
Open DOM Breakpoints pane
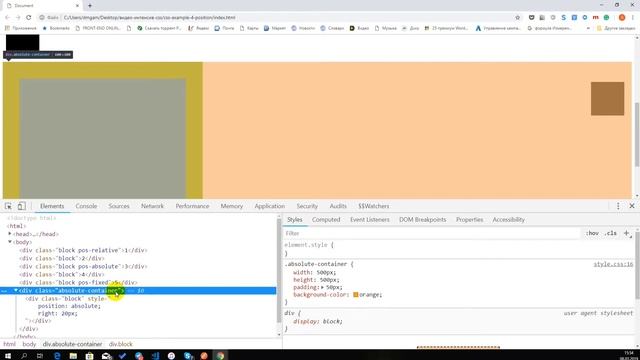[x=422, y=220]
